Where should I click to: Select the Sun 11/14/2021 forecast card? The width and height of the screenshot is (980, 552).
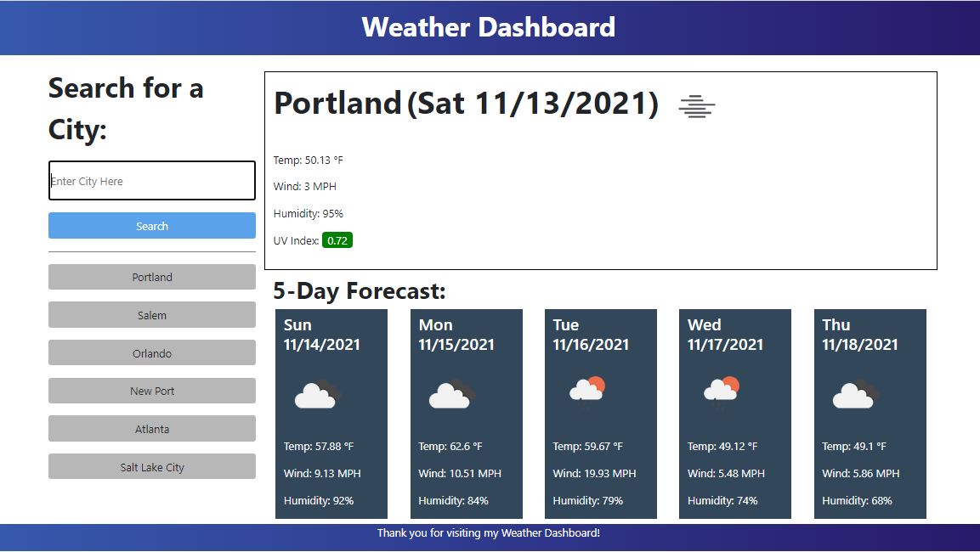coord(331,414)
